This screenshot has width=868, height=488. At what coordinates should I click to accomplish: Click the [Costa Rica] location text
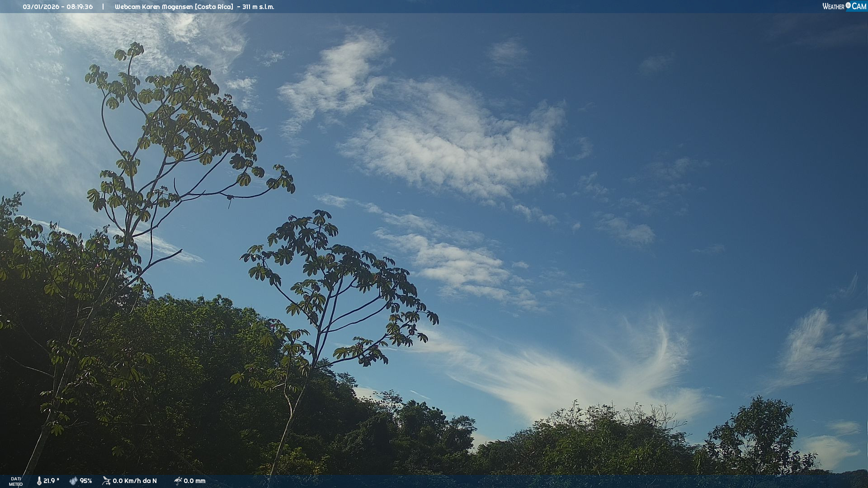click(x=214, y=7)
